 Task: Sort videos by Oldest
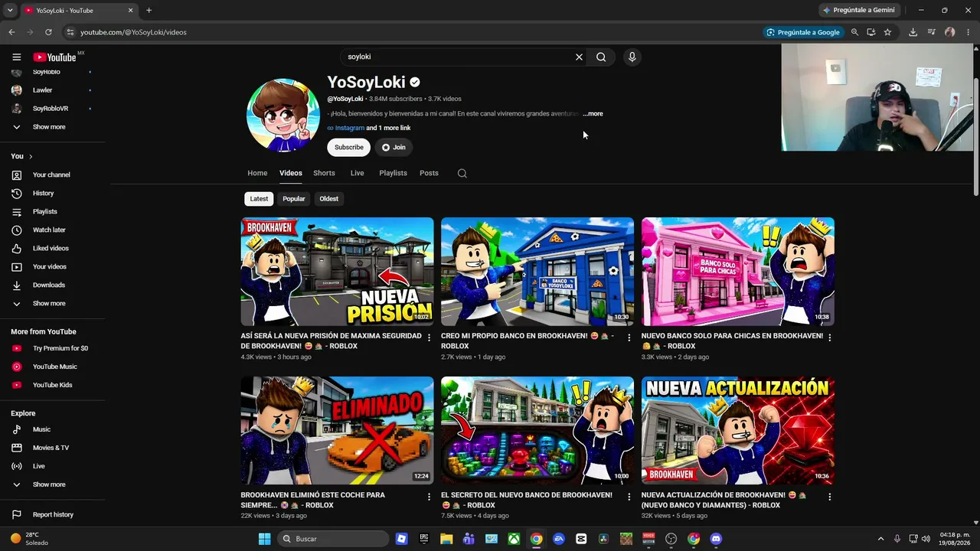tap(329, 199)
